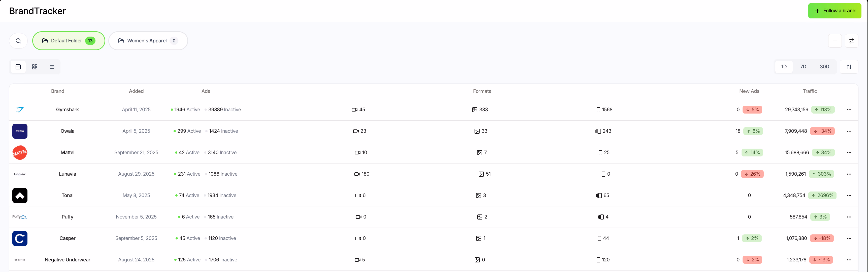This screenshot has height=272, width=868.
Task: Open the search icon
Action: 18,40
